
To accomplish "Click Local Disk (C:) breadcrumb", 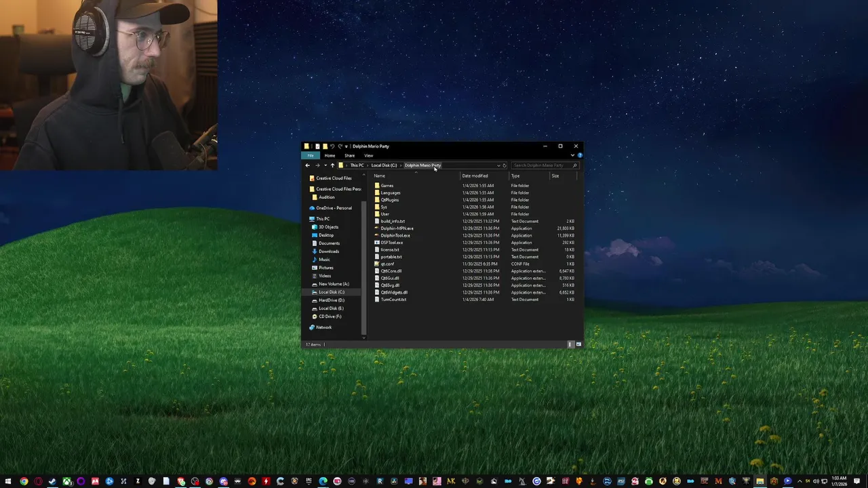I will tap(384, 165).
